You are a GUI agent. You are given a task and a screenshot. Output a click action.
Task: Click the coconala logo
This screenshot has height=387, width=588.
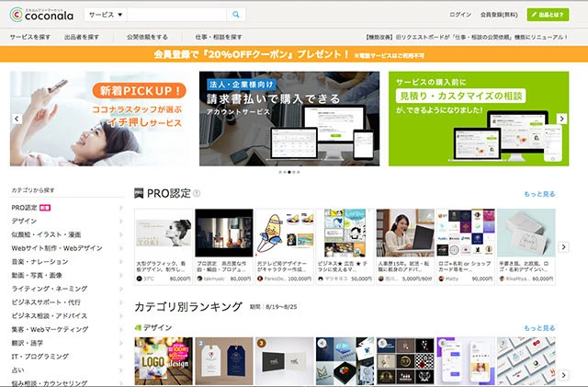[41, 15]
